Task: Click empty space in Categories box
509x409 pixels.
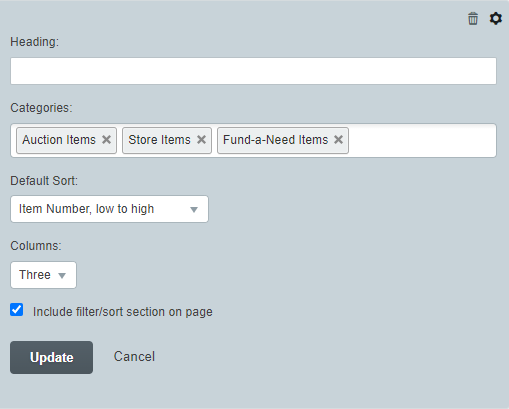Action: pos(422,140)
